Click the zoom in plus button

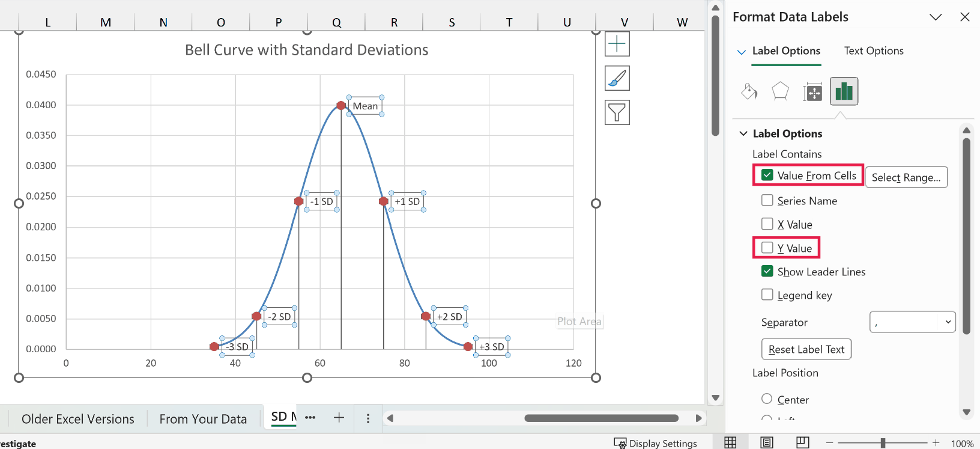[936, 443]
